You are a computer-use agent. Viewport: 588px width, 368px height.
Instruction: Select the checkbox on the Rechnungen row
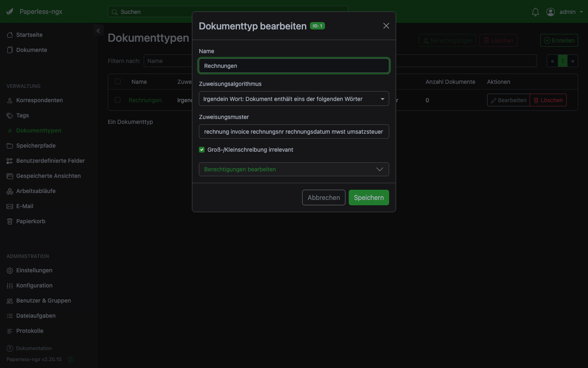118,100
